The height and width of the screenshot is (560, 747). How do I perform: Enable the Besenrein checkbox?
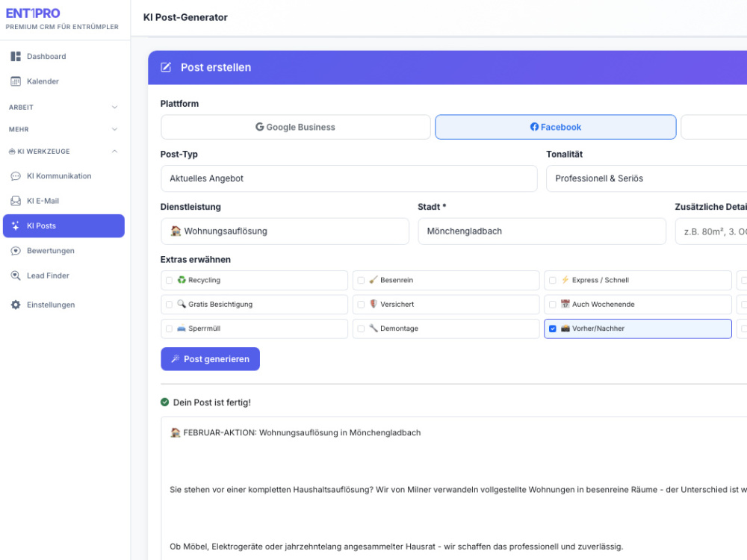click(x=361, y=281)
